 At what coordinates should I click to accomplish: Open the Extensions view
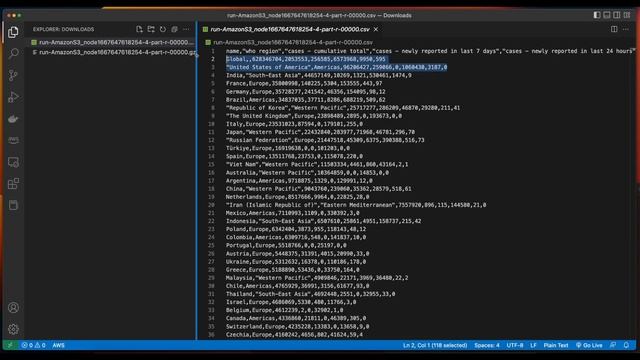pos(13,184)
